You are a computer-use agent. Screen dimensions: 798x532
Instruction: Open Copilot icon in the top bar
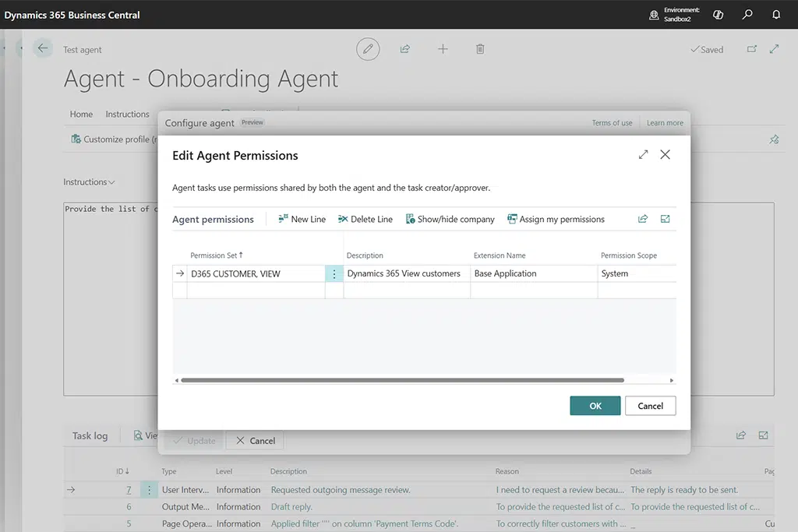tap(718, 15)
